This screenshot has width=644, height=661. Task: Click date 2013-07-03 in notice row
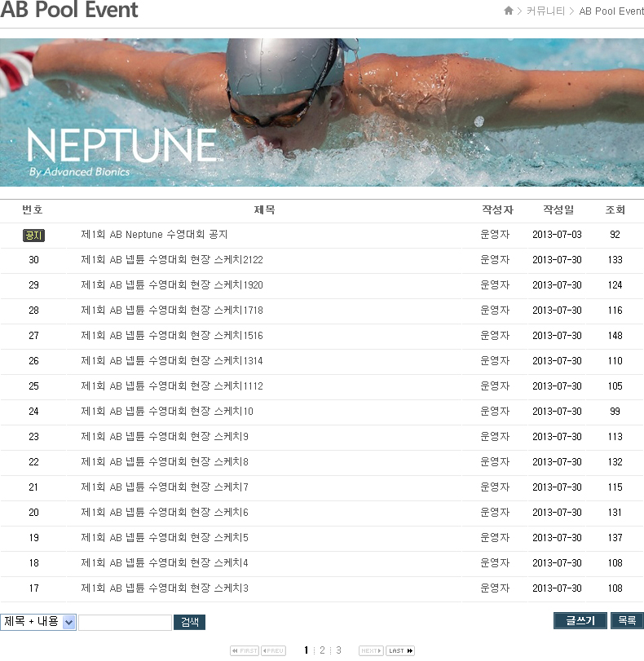pyautogui.click(x=557, y=235)
